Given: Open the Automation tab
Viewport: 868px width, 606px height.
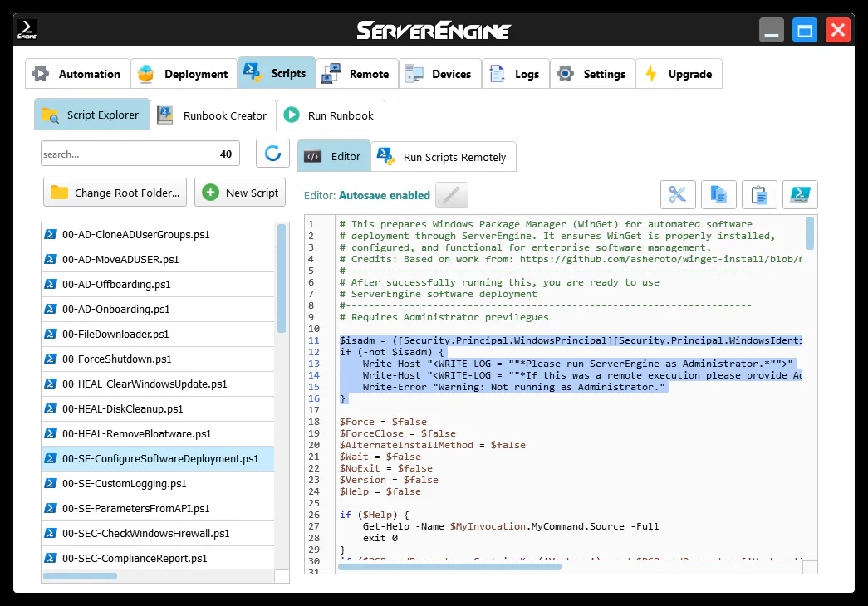Looking at the screenshot, I should (x=77, y=74).
